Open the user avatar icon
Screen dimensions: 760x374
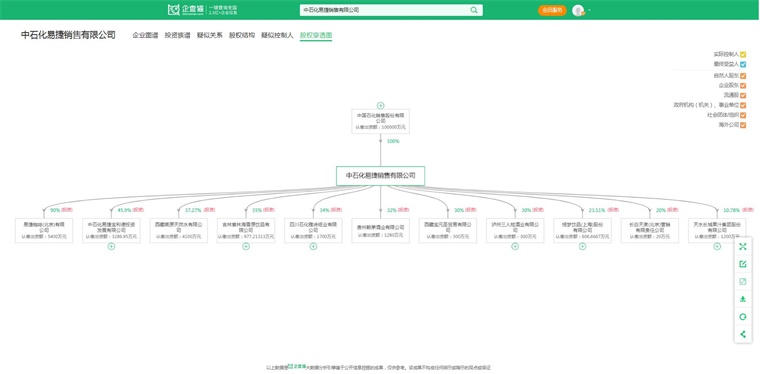pos(578,10)
